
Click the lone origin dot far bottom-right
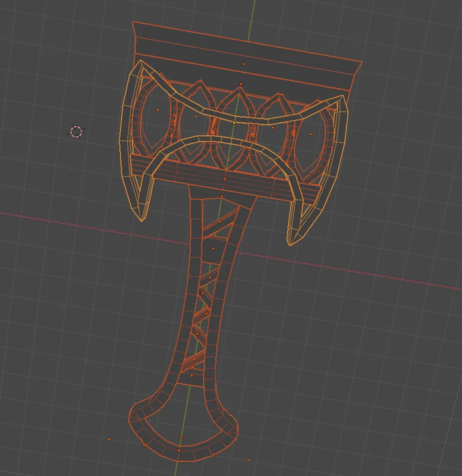point(249,459)
